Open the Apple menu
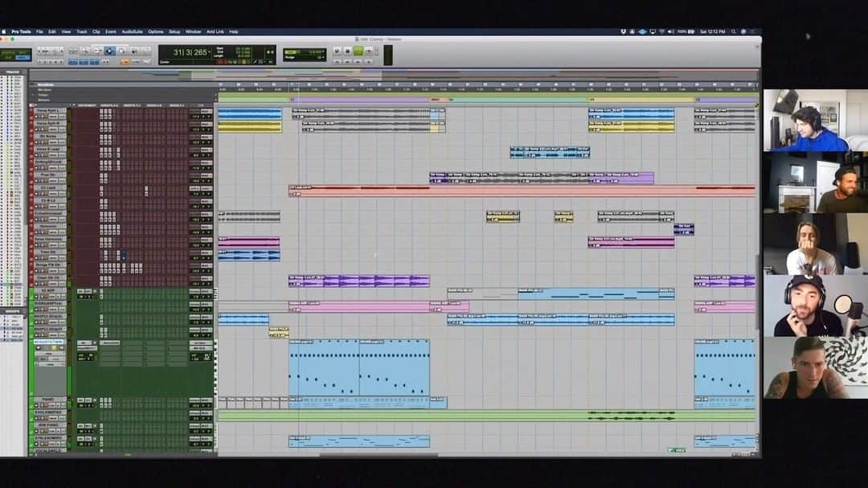 [x=5, y=31]
